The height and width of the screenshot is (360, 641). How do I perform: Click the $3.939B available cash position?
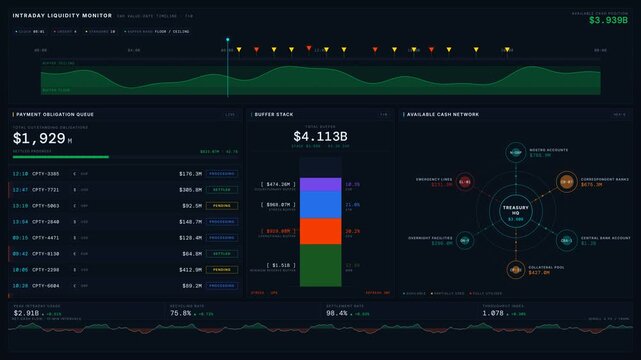(x=608, y=20)
